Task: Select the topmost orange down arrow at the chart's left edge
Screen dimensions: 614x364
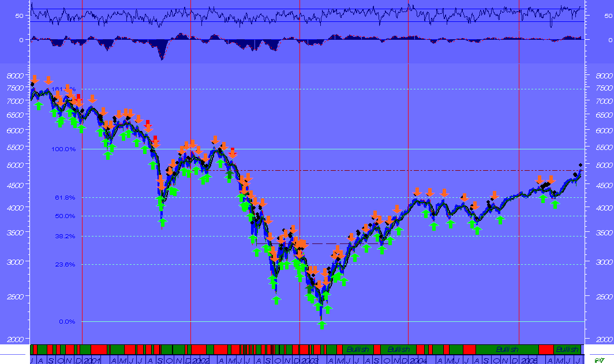Action: tap(35, 78)
